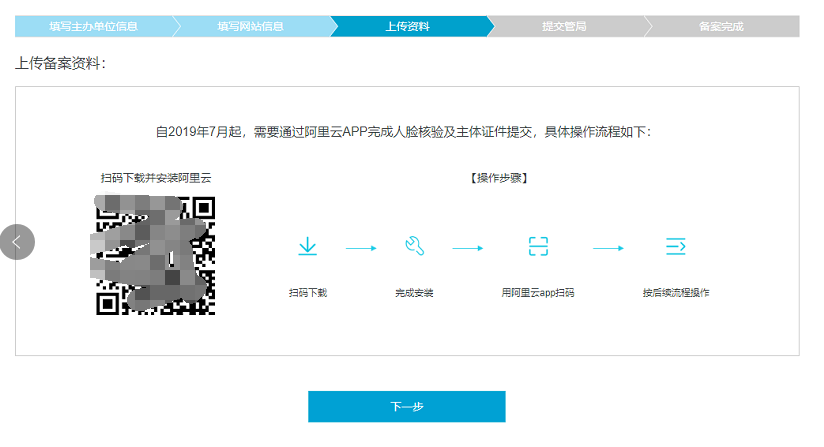Click the round left-arrow back button

point(17,242)
